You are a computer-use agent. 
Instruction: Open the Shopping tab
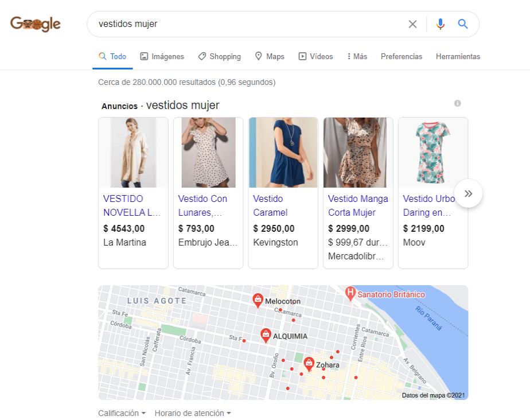(x=219, y=56)
